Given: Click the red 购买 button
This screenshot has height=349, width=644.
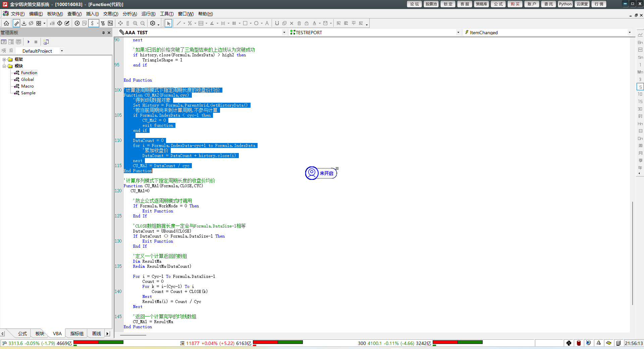Looking at the screenshot, I should coord(515,4).
